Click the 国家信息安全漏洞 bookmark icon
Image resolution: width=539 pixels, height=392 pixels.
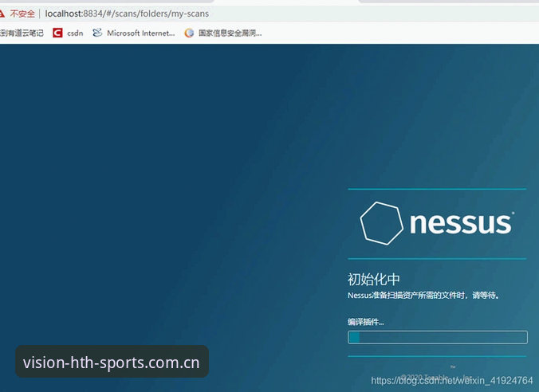189,33
